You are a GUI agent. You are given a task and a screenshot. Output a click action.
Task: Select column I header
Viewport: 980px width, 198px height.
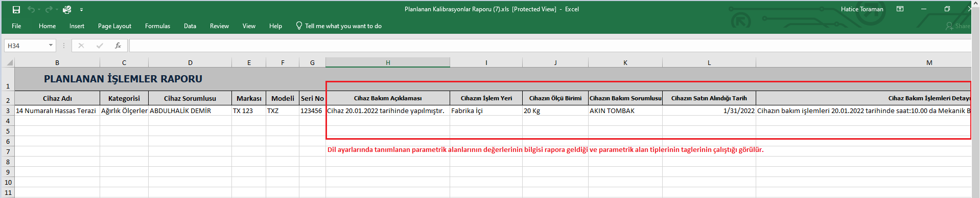tap(486, 63)
